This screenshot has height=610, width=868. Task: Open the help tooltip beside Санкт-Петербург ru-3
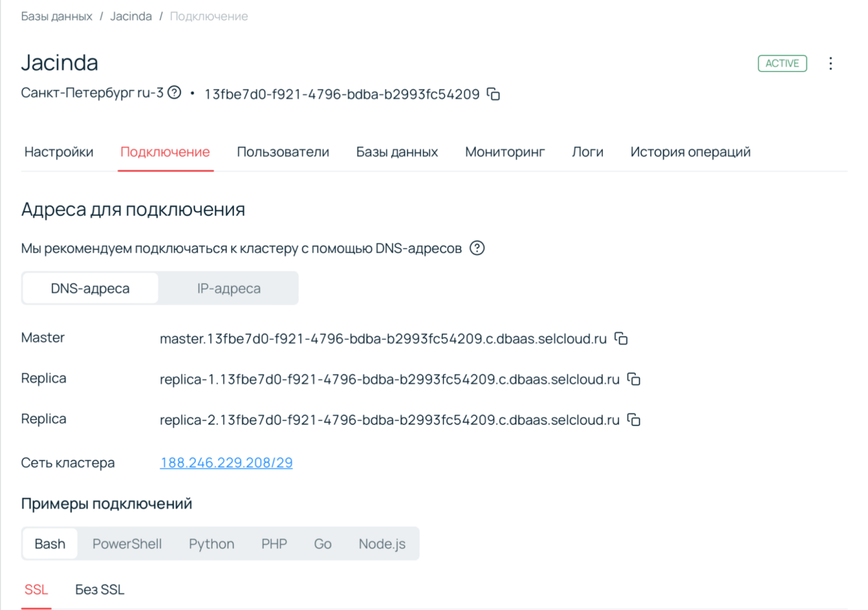175,92
